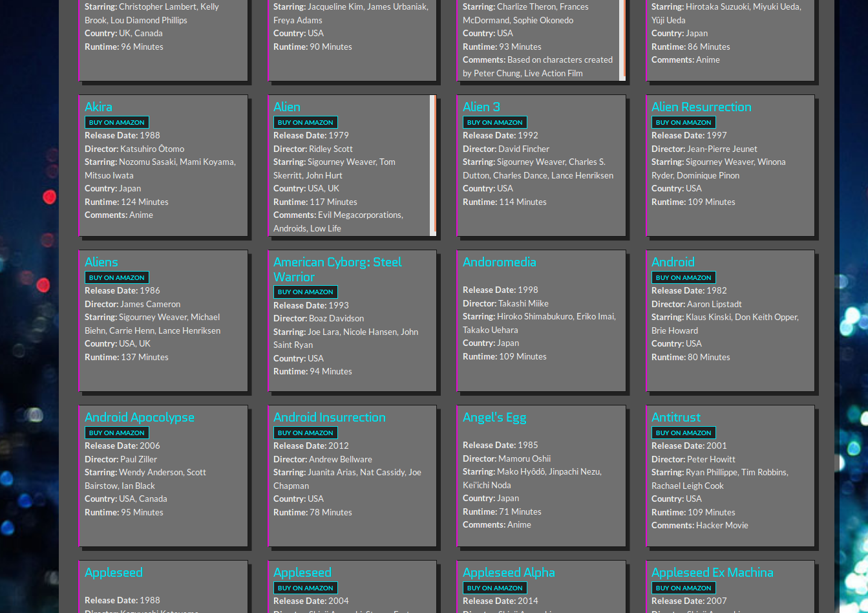Click Buy on Amazon for Antitrust
Viewport: 868px width, 613px height.
(684, 433)
